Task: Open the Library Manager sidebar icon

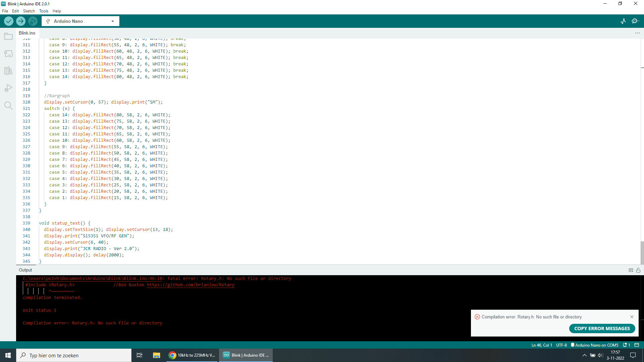Action: 8,71
